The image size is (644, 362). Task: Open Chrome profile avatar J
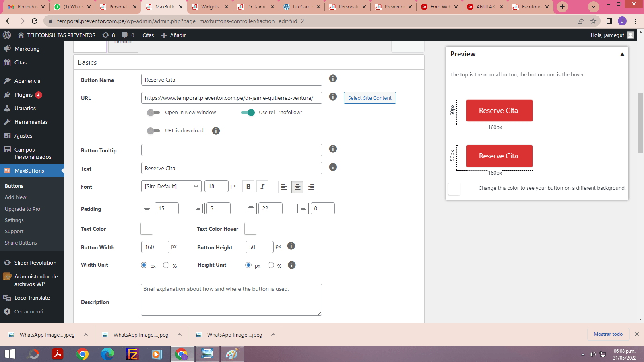[622, 21]
